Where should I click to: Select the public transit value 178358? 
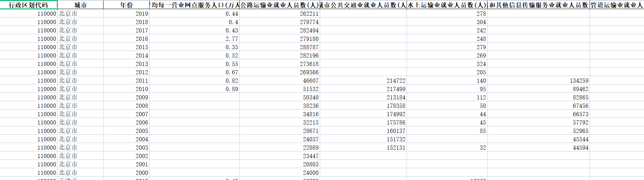pos(363,106)
